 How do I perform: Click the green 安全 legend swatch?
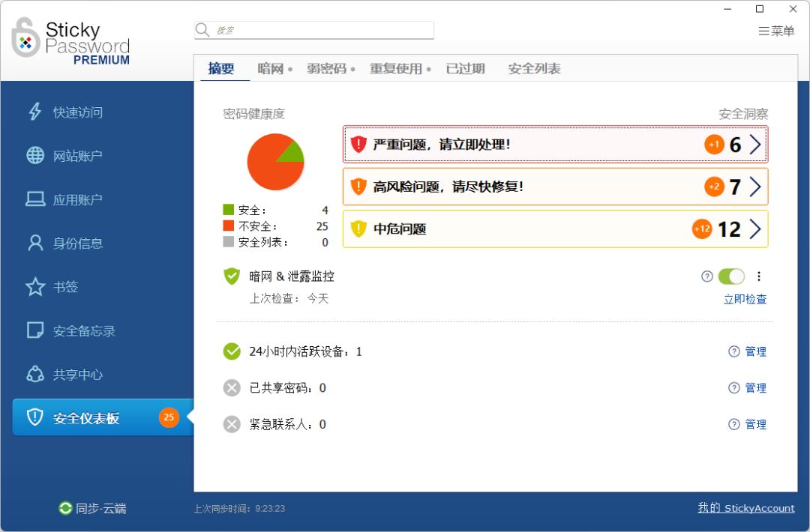tap(228, 210)
